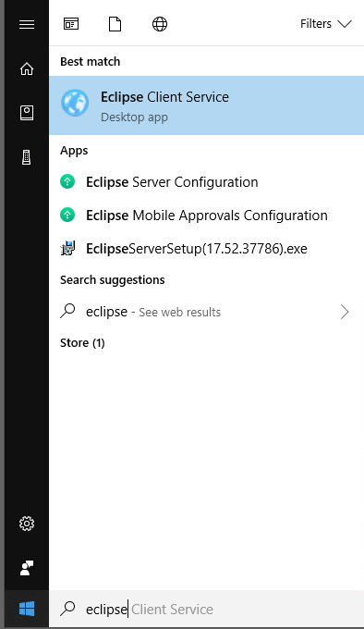
Task: Show the Store (1) results
Action: [82, 343]
